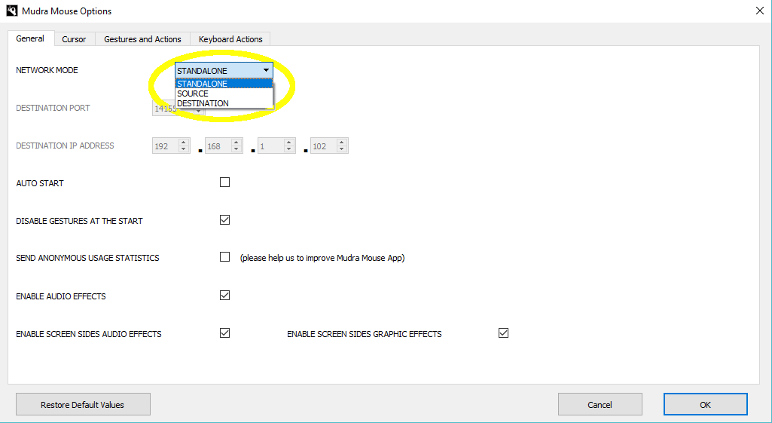
Task: Open the Gestures and Actions tab
Action: click(142, 39)
